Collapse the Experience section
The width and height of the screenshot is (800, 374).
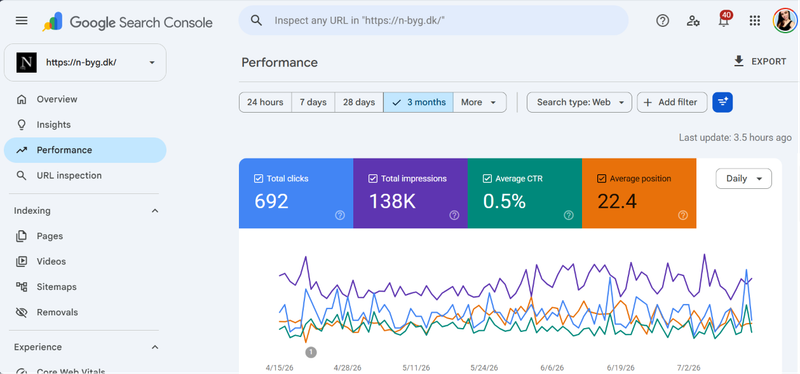pyautogui.click(x=155, y=347)
